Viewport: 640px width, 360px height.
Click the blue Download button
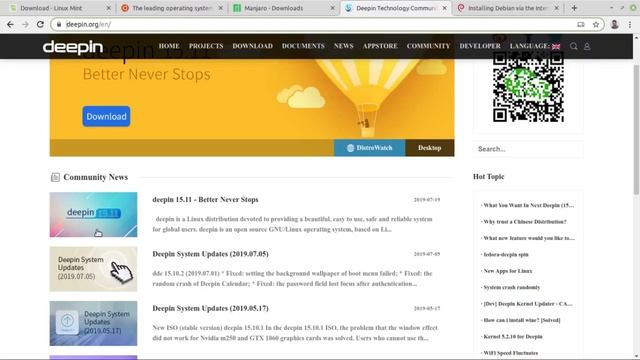pos(106,116)
